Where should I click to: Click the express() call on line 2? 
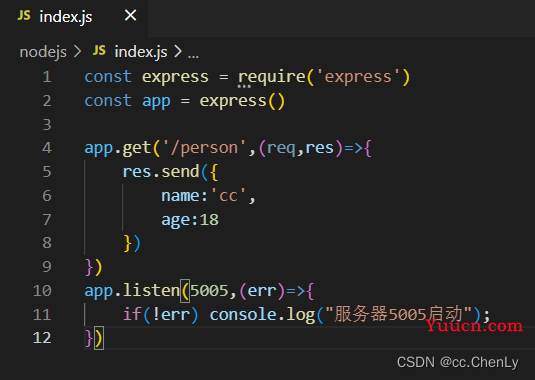point(242,101)
